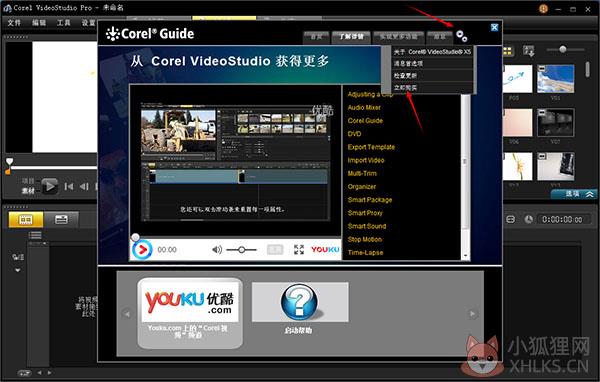Switch to Timeline view button
The height and width of the screenshot is (382, 600).
click(61, 220)
